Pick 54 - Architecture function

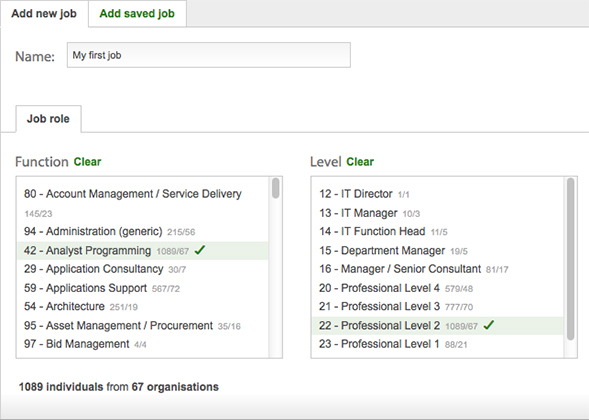click(143, 307)
